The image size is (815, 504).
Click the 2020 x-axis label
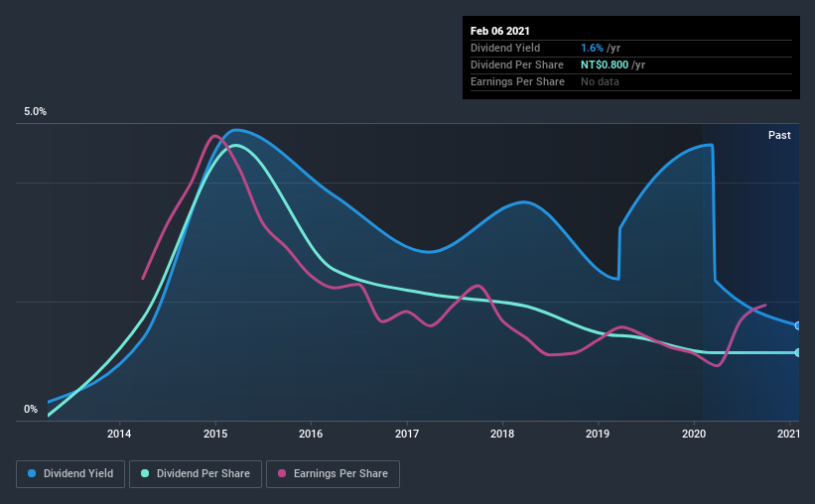pos(694,434)
